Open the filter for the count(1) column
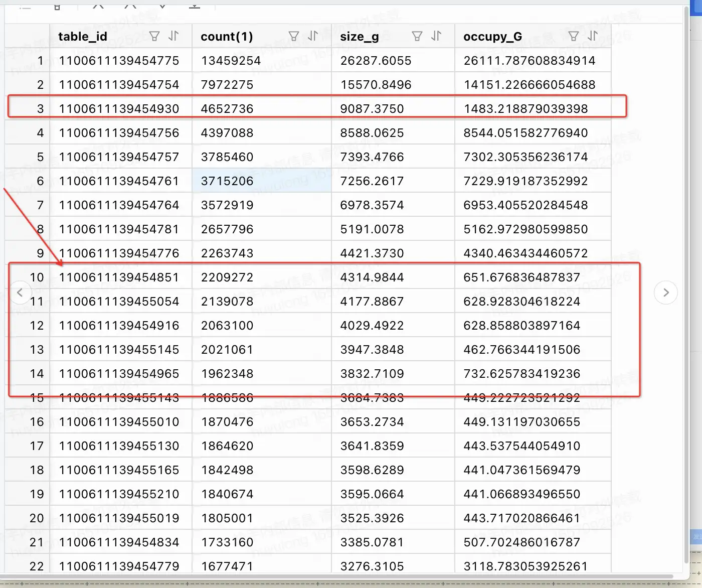This screenshot has width=702, height=588. coord(294,36)
